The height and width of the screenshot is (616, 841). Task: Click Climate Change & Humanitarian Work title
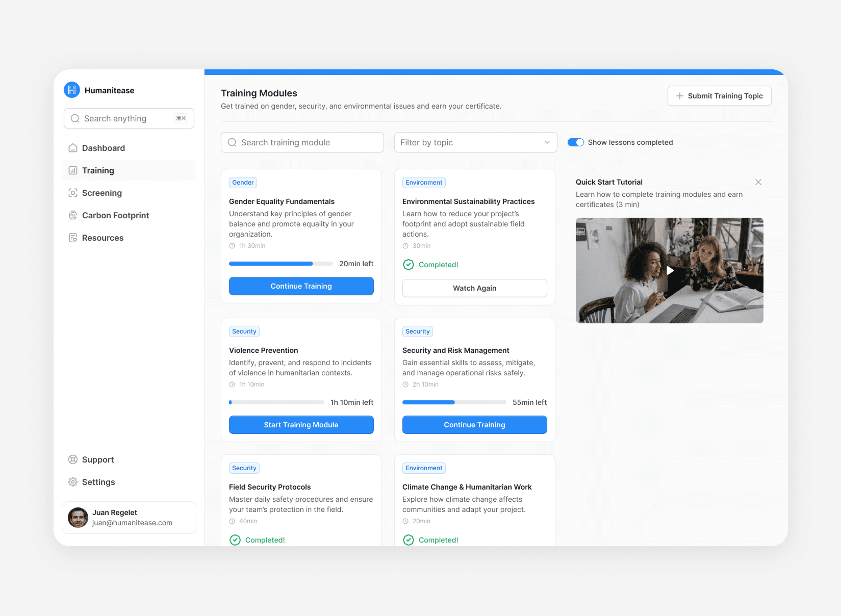pos(467,487)
